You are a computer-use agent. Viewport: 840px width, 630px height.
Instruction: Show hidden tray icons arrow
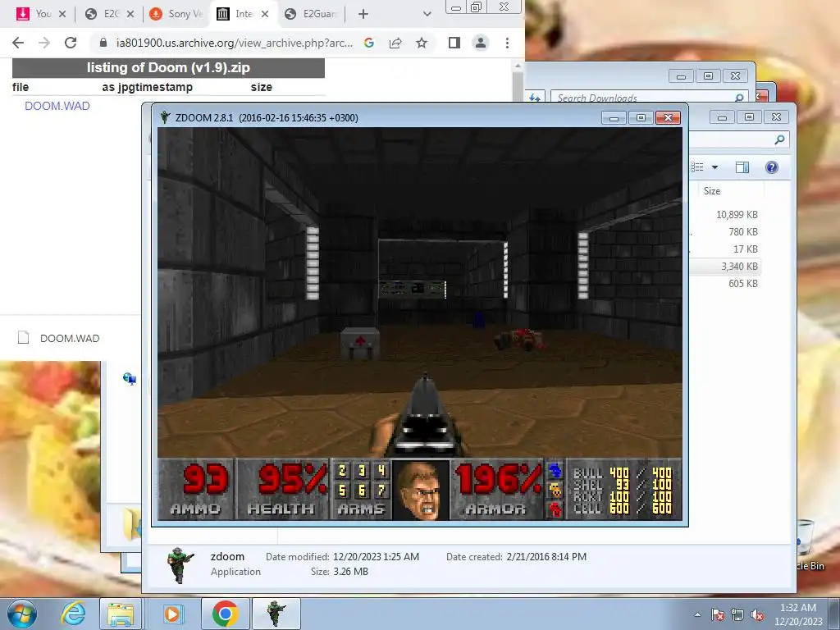point(697,614)
